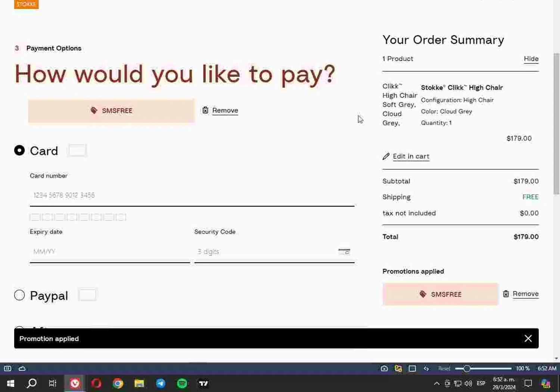This screenshot has height=392, width=560.
Task: Click the card logo beside Card option
Action: pyautogui.click(x=77, y=150)
